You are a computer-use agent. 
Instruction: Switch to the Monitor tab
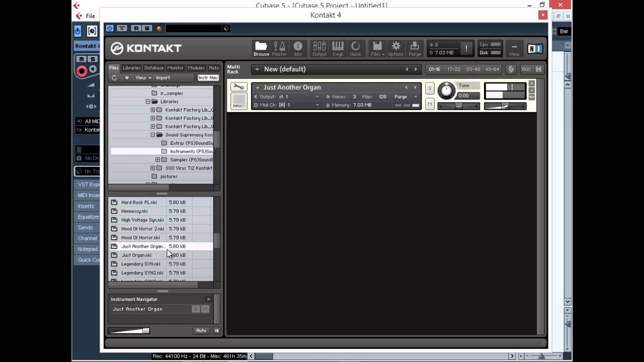point(176,68)
